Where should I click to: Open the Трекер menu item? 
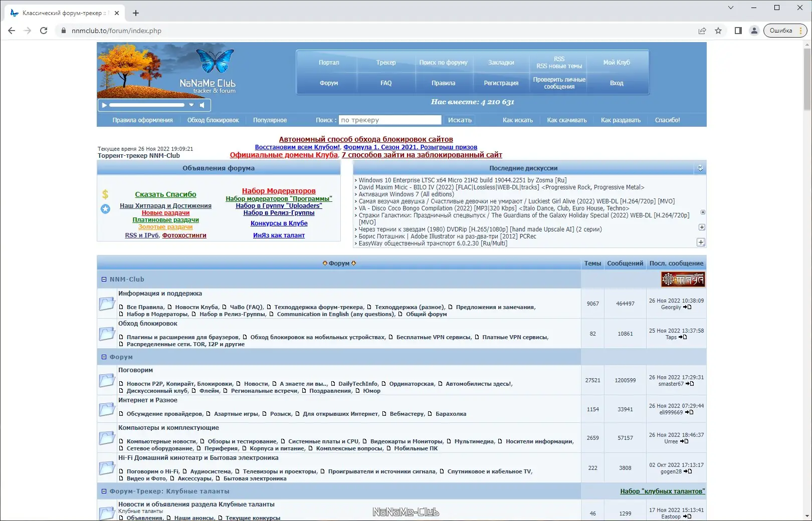pos(386,63)
